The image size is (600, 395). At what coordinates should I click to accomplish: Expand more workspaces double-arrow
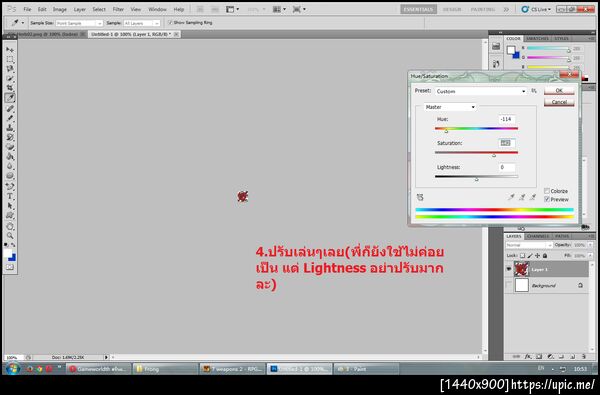coord(506,9)
